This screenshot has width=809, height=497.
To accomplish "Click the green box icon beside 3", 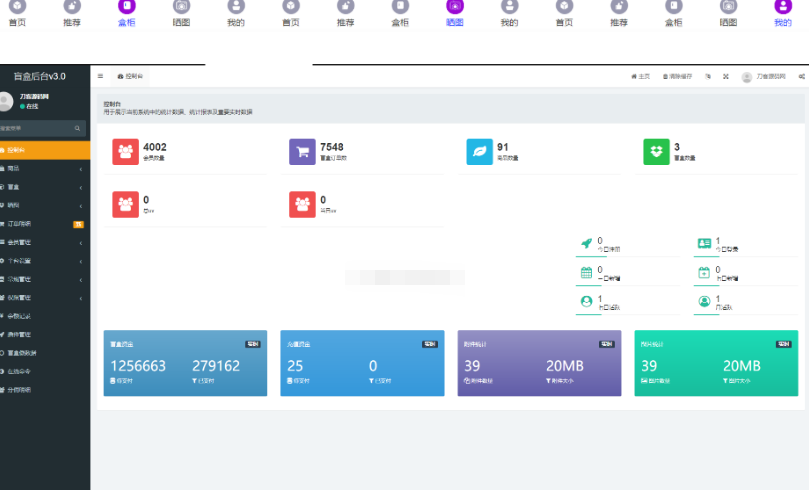I will pyautogui.click(x=656, y=151).
